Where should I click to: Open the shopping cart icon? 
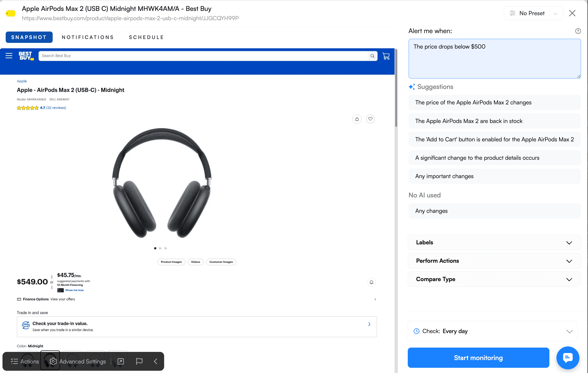tap(386, 56)
